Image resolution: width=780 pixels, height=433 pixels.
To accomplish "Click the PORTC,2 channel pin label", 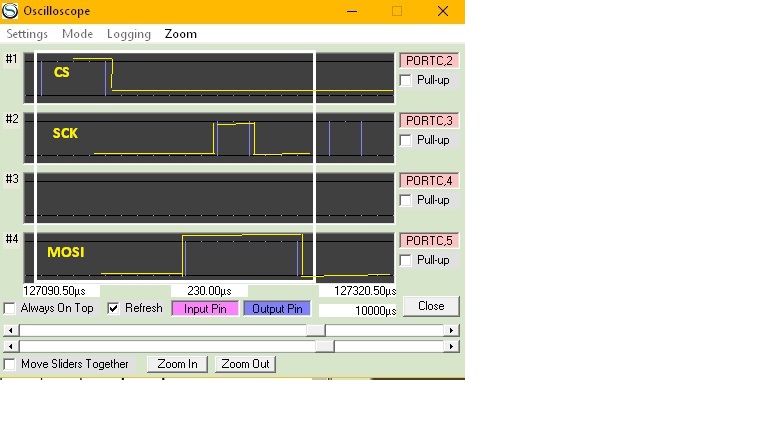I will (x=429, y=61).
